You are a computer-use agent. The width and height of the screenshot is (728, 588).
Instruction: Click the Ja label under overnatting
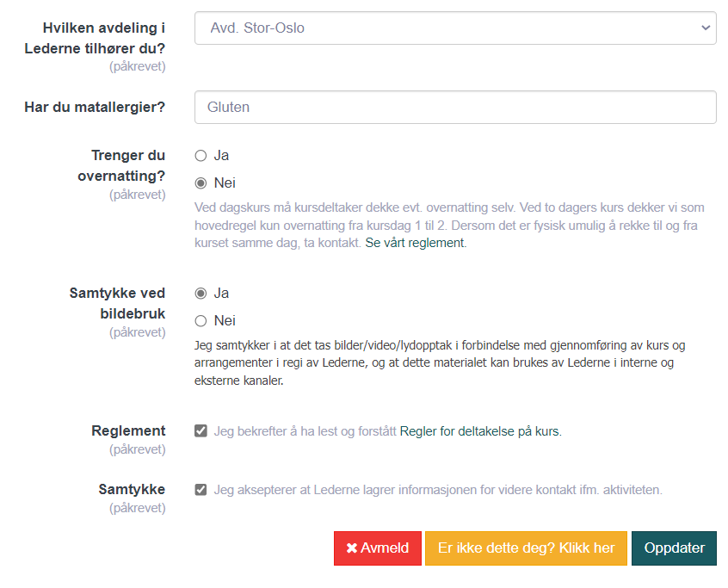click(x=221, y=156)
